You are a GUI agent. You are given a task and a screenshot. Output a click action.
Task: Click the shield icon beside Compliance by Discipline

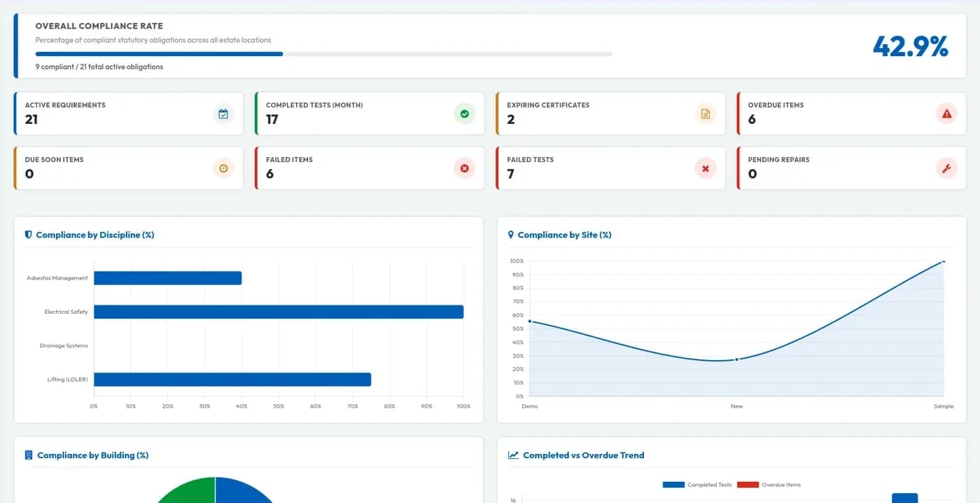pyautogui.click(x=29, y=235)
